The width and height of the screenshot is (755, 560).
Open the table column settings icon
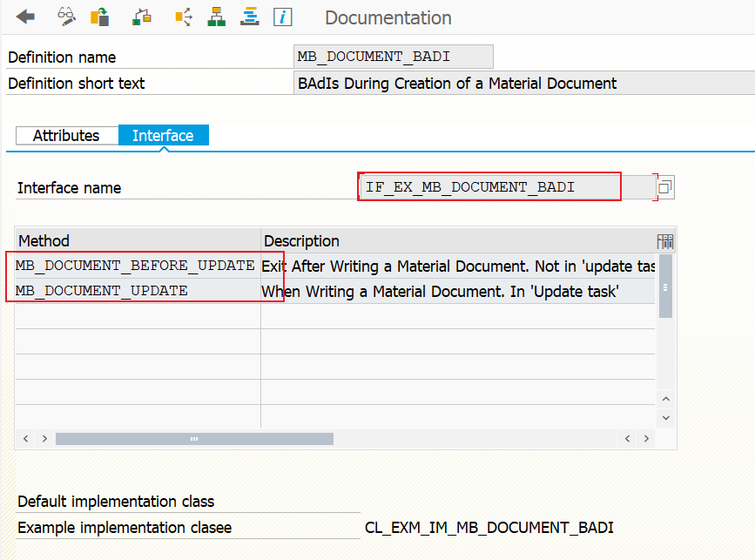[x=665, y=241]
